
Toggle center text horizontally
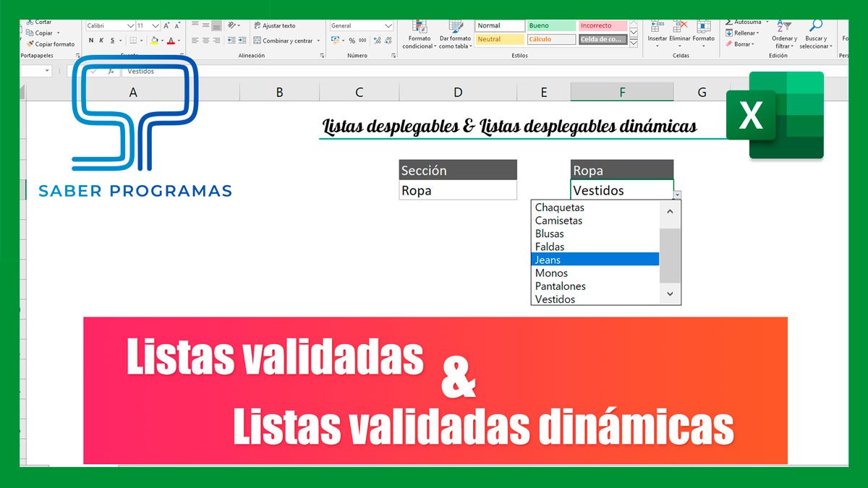click(205, 40)
